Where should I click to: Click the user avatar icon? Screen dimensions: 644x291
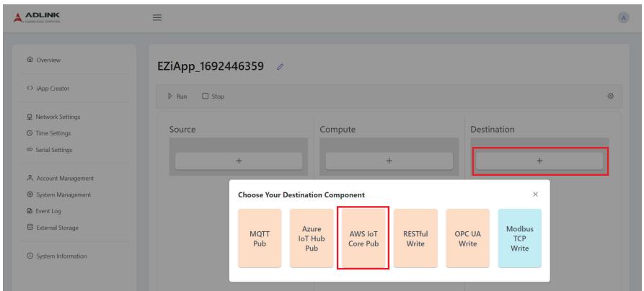(624, 18)
